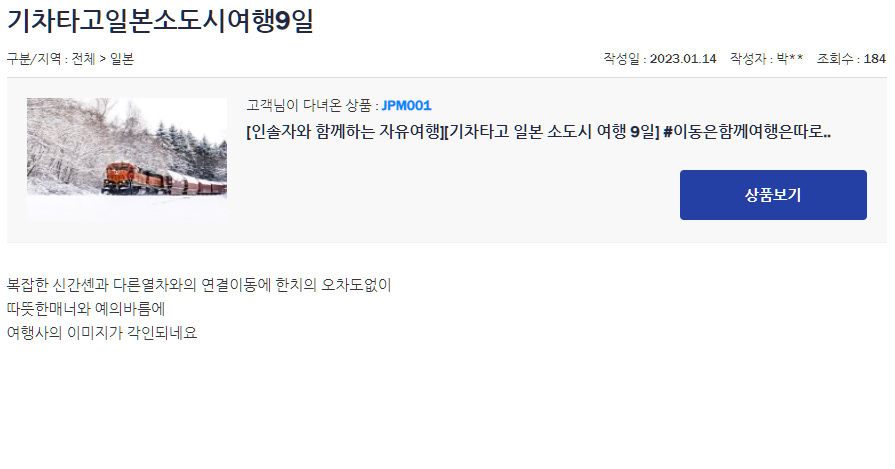The image size is (895, 469).
Task: Click the 상품보기 button
Action: point(773,195)
